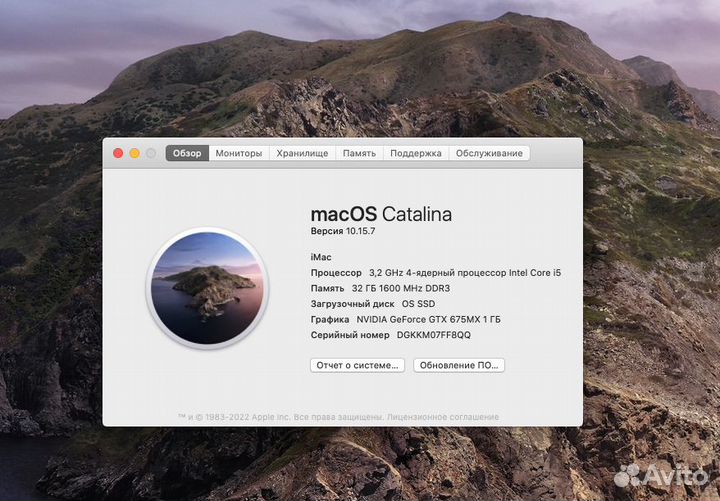Open the Мониторы tab
The height and width of the screenshot is (501, 720).
click(239, 153)
